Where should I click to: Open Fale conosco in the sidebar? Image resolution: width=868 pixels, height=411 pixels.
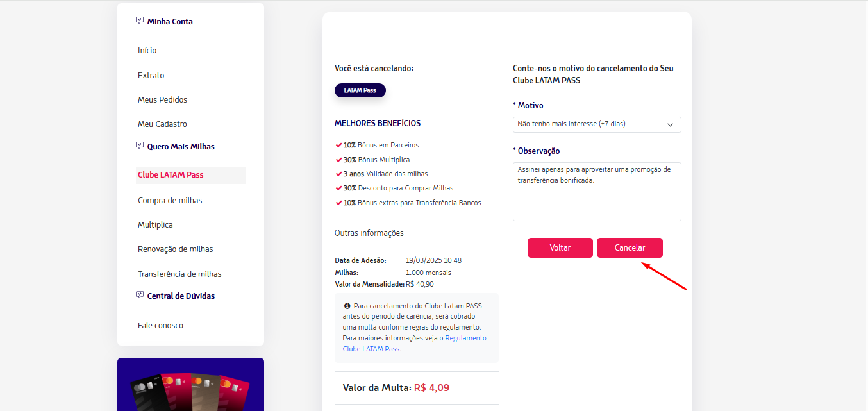[160, 325]
